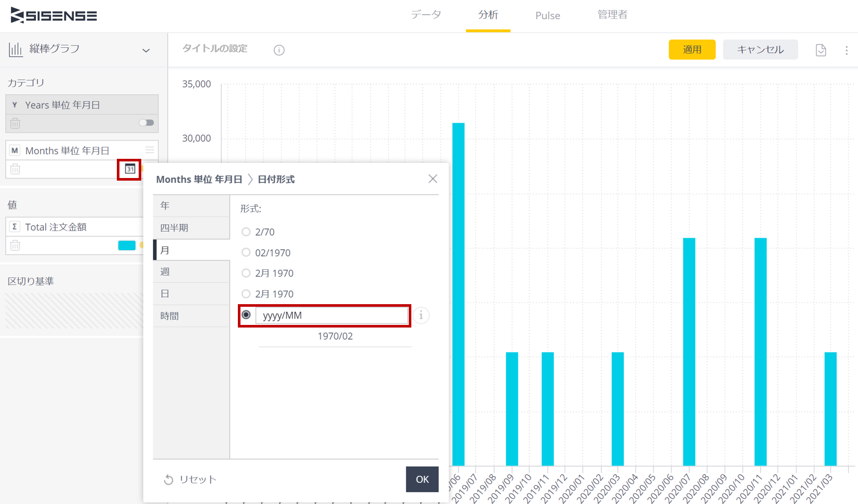Click the 2019/11 bar
The image size is (858, 504).
point(547,409)
